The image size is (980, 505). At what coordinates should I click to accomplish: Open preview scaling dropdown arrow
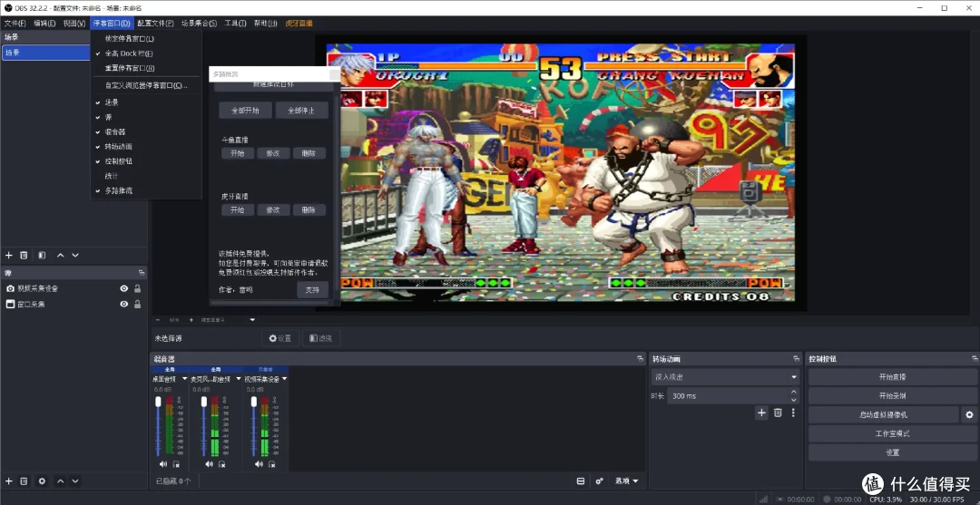pos(252,320)
